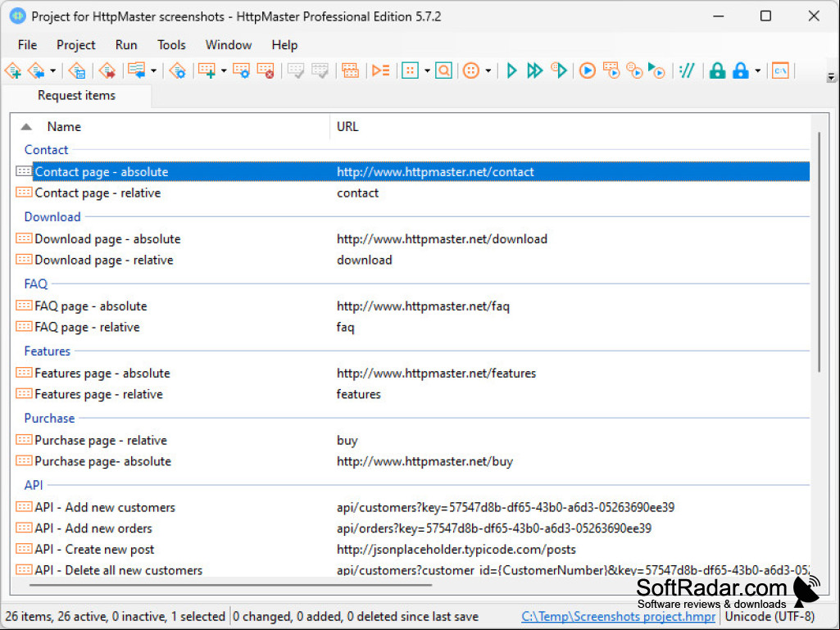The image size is (840, 630).
Task: Click the document icon with blue arrow
Action: (x=137, y=70)
